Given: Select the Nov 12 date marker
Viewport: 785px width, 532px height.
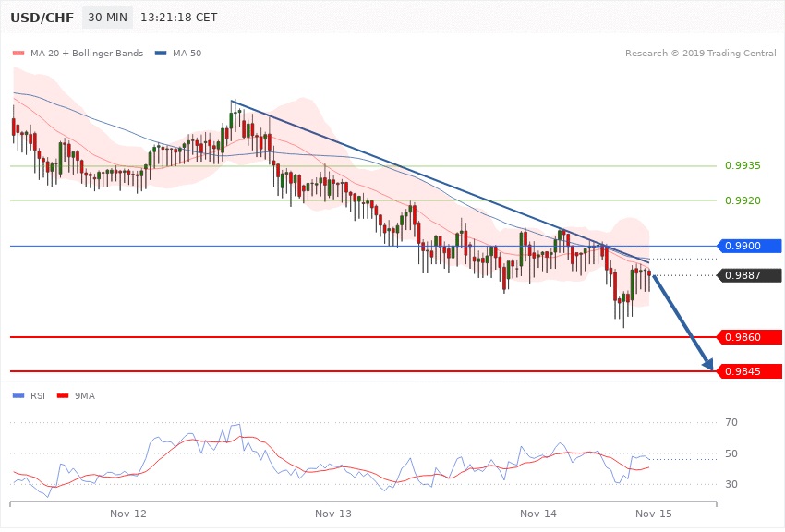Looking at the screenshot, I should 128,513.
